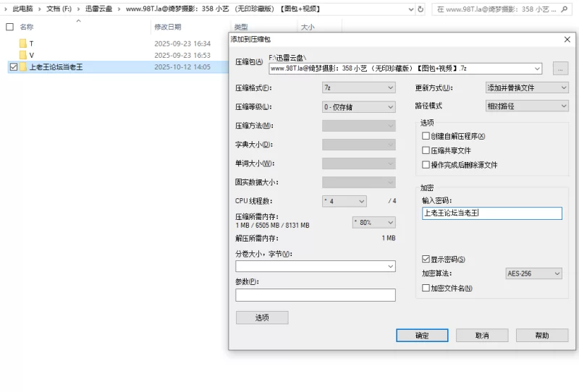Click the Explorer search magnifier icon
579x392 pixels.
pyautogui.click(x=569, y=9)
